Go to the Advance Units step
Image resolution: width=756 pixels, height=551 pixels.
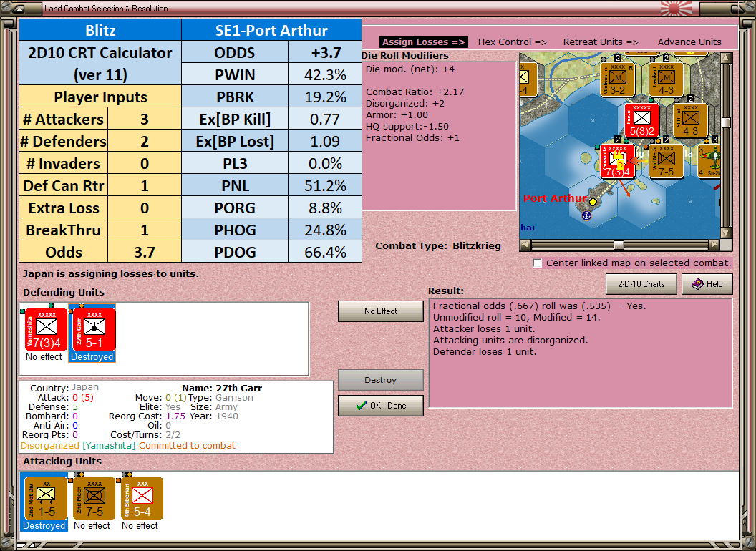click(x=689, y=42)
